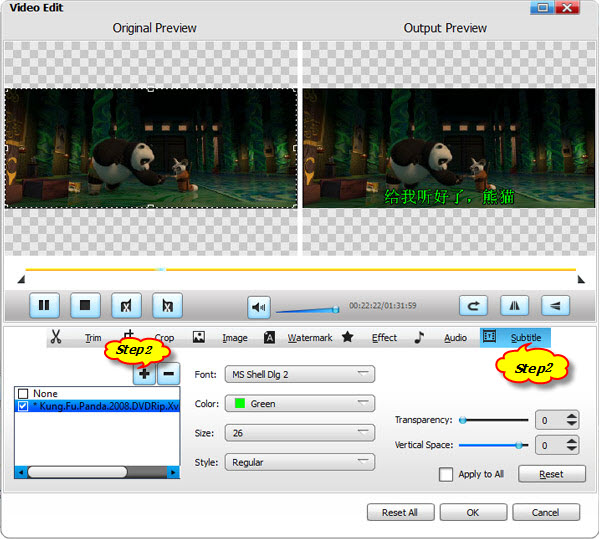This screenshot has height=539, width=600.
Task: Click the volume slider handle
Action: [336, 309]
